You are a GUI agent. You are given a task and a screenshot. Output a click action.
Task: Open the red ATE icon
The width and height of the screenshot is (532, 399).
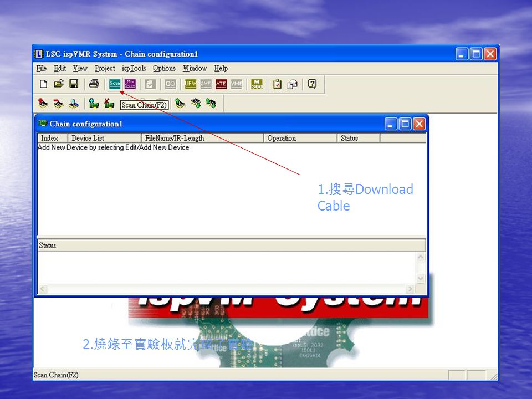point(221,84)
